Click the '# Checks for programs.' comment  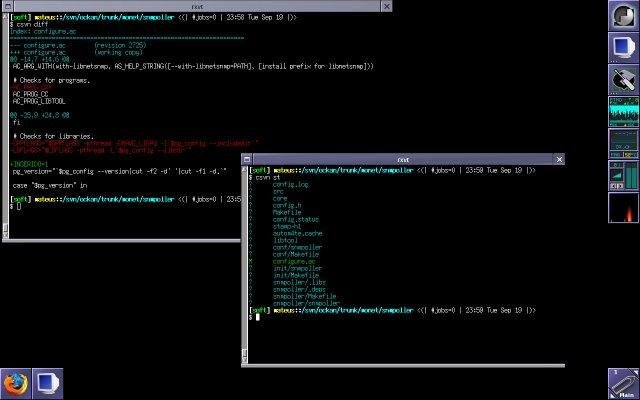pos(51,80)
